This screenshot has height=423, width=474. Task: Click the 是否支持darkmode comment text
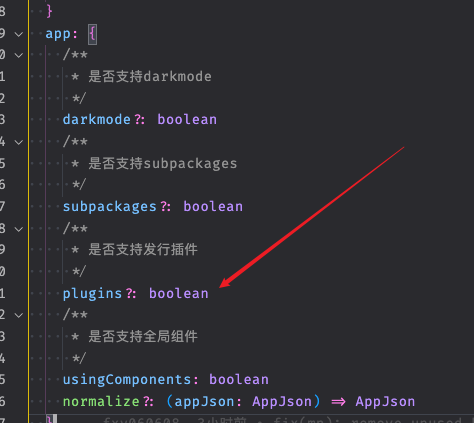point(150,77)
